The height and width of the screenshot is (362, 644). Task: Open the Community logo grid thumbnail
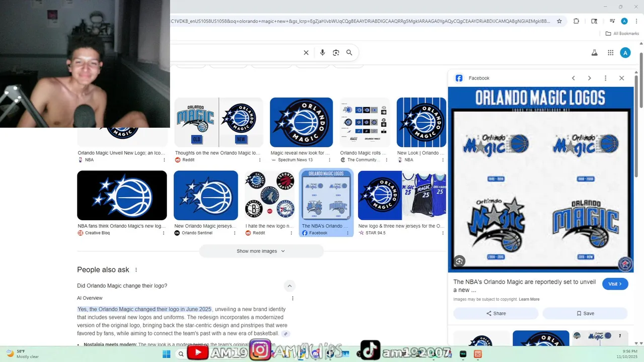[x=365, y=122]
